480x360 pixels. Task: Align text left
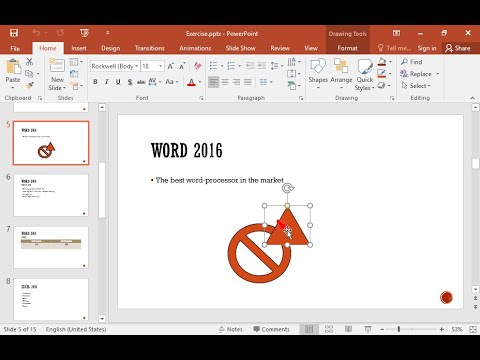tap(214, 82)
